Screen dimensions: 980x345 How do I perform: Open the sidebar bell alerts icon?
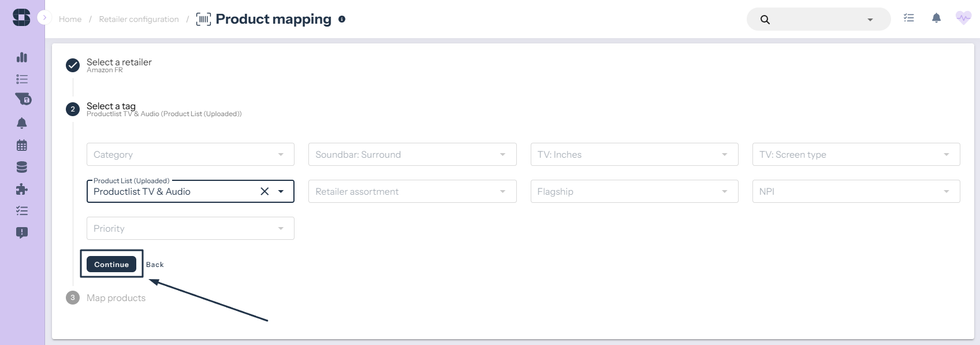[x=22, y=123]
